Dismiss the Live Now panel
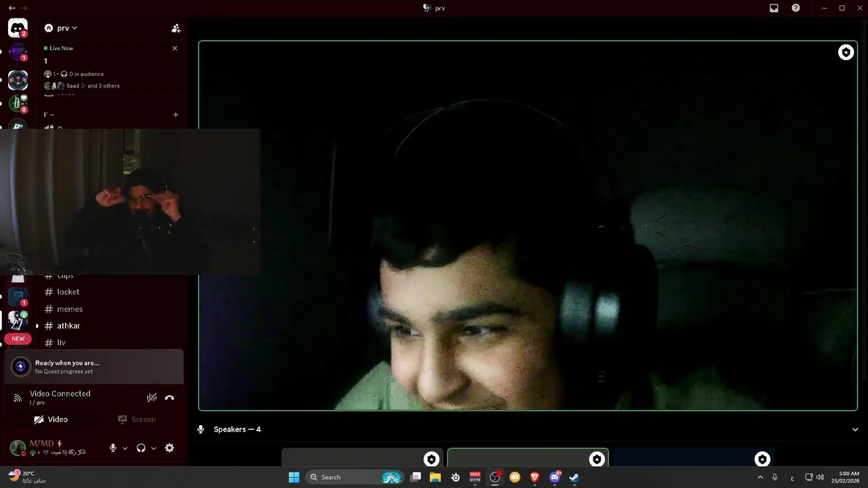Screen dimensions: 868x488 [x=175, y=48]
